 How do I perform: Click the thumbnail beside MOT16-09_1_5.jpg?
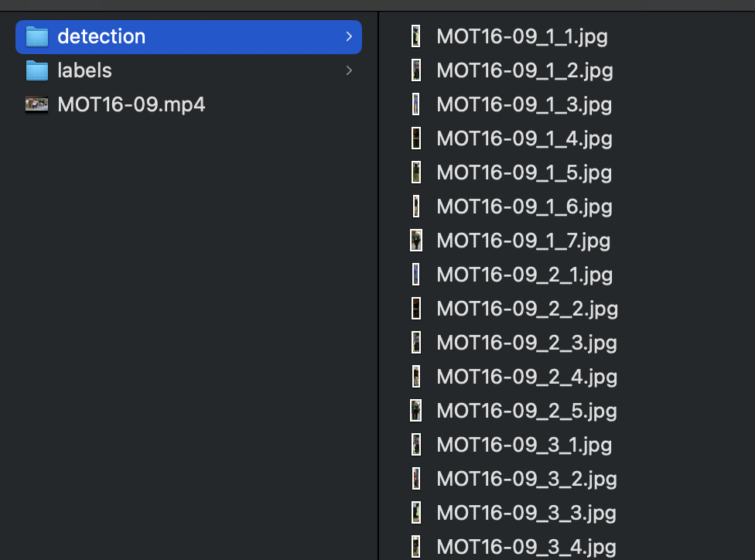point(416,172)
